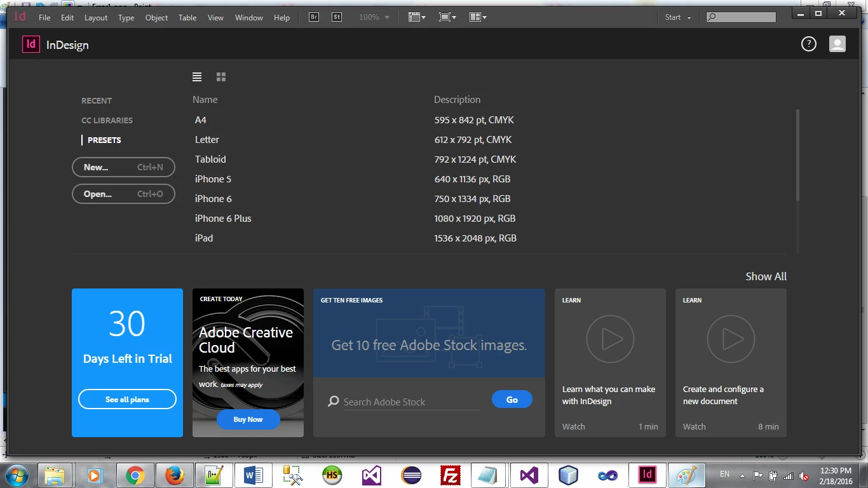Expand the View Options dropdown
868x488 pixels.
pyautogui.click(x=417, y=17)
